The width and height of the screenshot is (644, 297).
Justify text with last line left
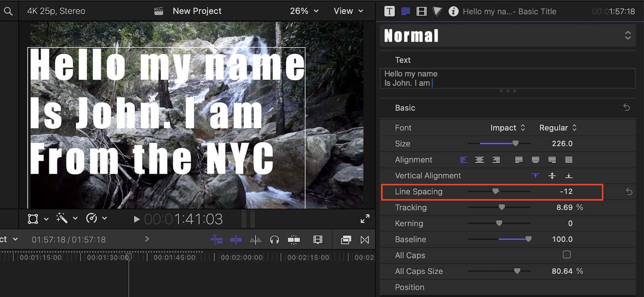pos(519,160)
